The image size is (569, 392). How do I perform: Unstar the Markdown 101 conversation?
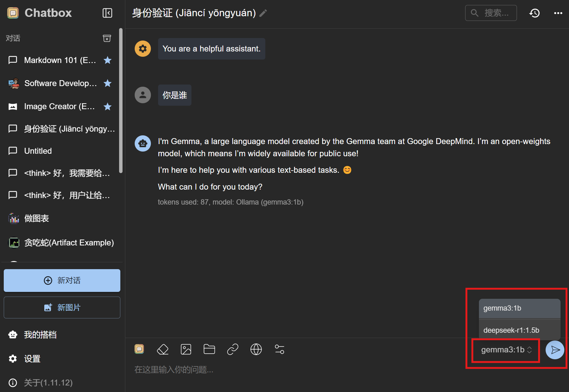tap(108, 60)
